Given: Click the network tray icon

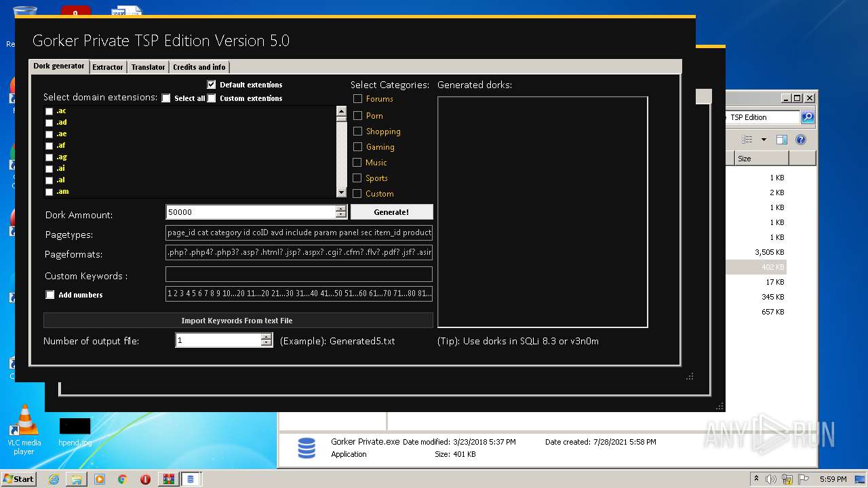Looking at the screenshot, I should (x=788, y=479).
